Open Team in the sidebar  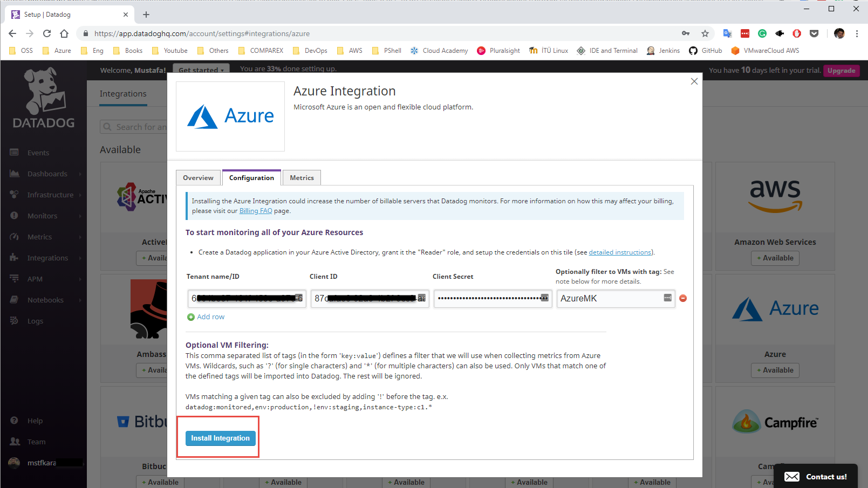(36, 442)
